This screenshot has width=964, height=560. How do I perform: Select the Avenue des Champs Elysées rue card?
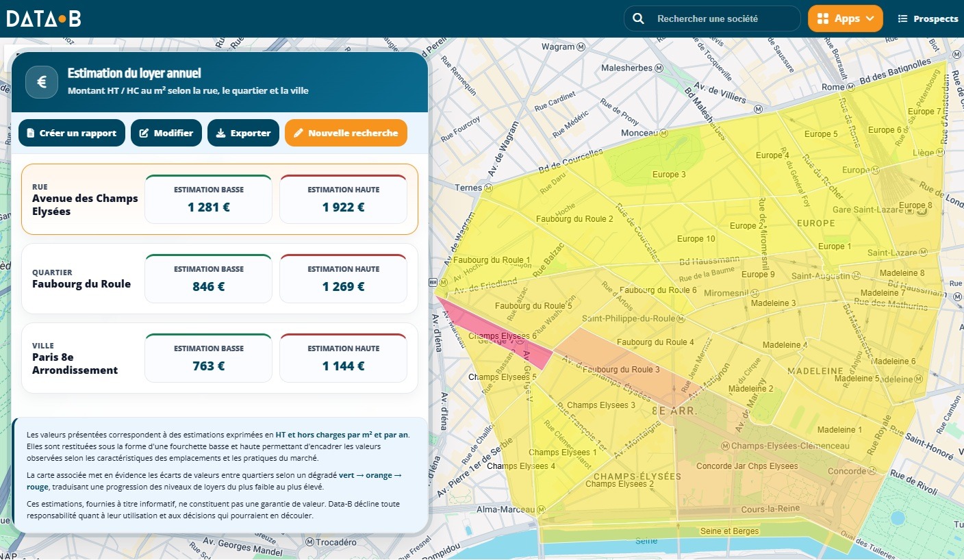[x=220, y=199]
